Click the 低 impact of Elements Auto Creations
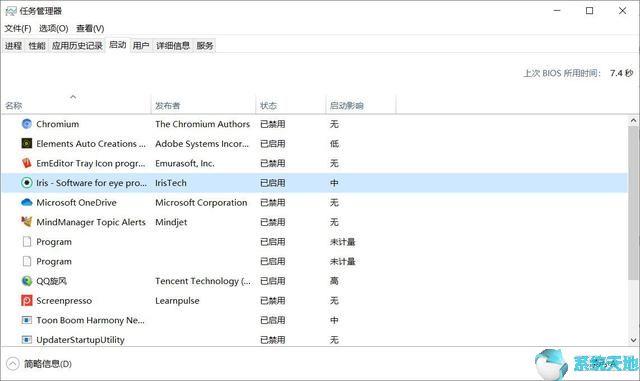The image size is (640, 381). pyautogui.click(x=334, y=143)
